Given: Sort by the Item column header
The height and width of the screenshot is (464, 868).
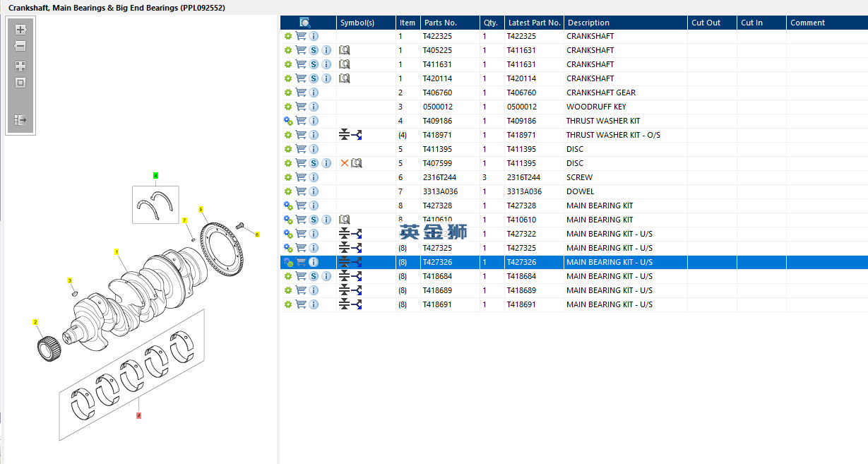Looking at the screenshot, I should click(407, 23).
